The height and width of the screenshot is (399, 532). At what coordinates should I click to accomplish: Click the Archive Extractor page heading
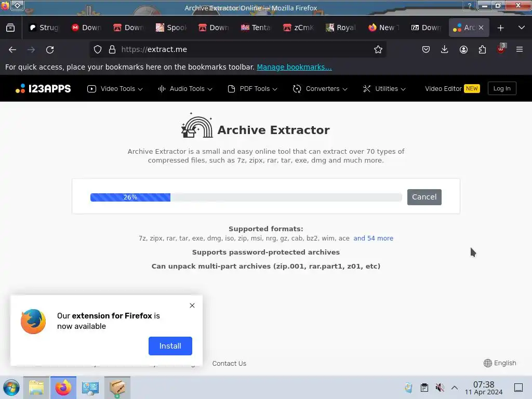[273, 130]
